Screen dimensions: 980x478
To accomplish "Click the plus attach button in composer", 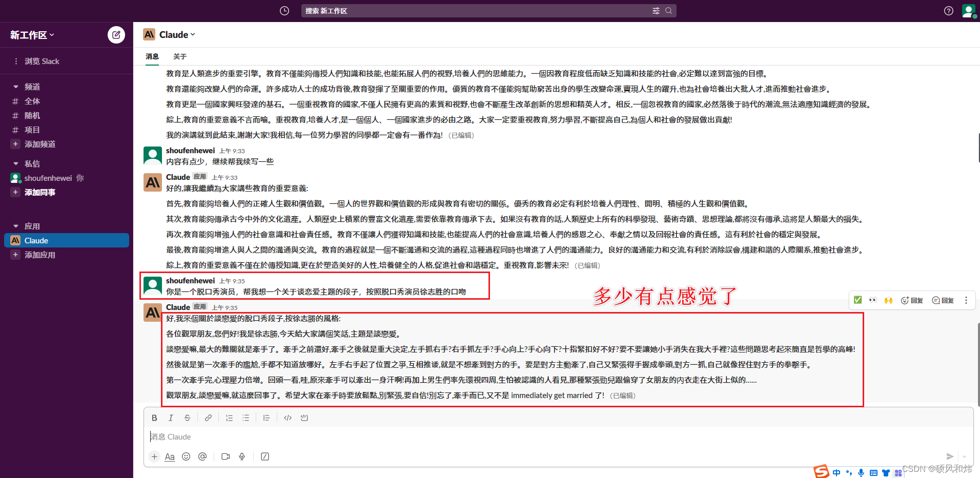I will [154, 456].
